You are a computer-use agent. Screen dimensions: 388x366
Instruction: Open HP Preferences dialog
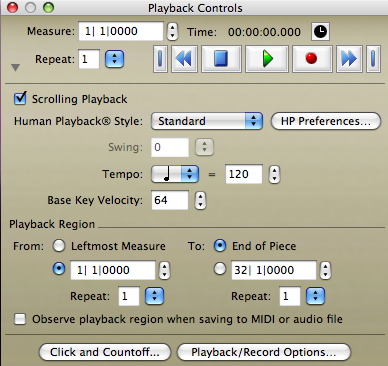point(326,121)
